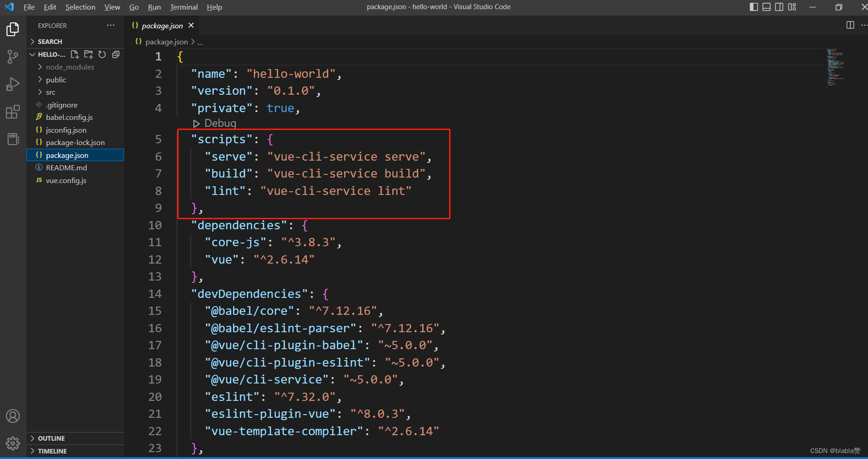868x459 pixels.
Task: Open the Edit menu
Action: [x=50, y=7]
